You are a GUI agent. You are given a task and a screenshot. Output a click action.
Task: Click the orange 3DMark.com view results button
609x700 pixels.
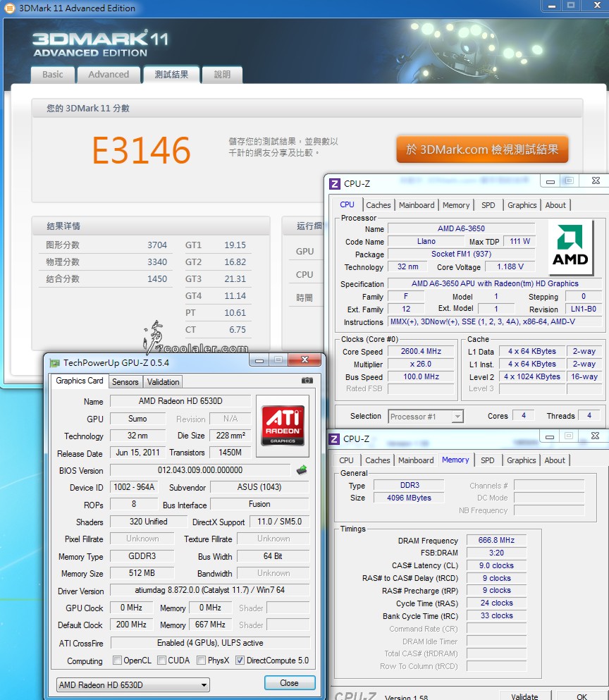click(x=482, y=149)
